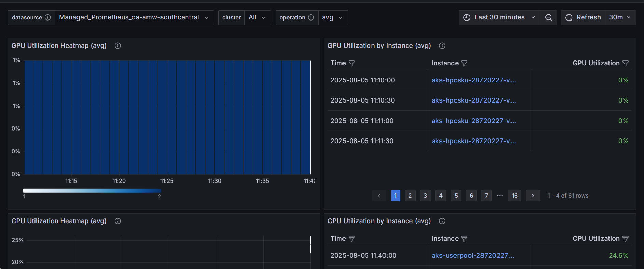Click CPU Utilization Heatmap info icon
Viewport: 644px width, 269px height.
coord(118,221)
